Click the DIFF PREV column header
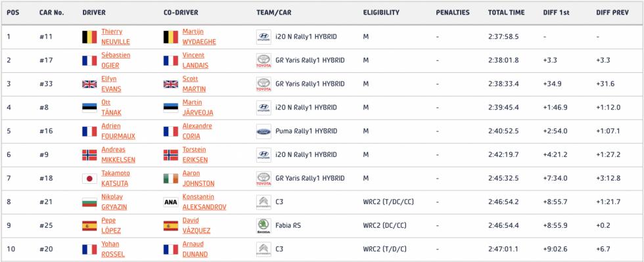644x262 pixels. (x=612, y=12)
